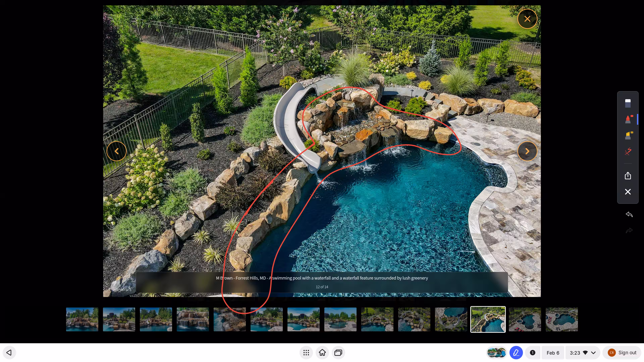644x362 pixels.
Task: Click the grayed-out redo arrow
Action: pyautogui.click(x=629, y=230)
